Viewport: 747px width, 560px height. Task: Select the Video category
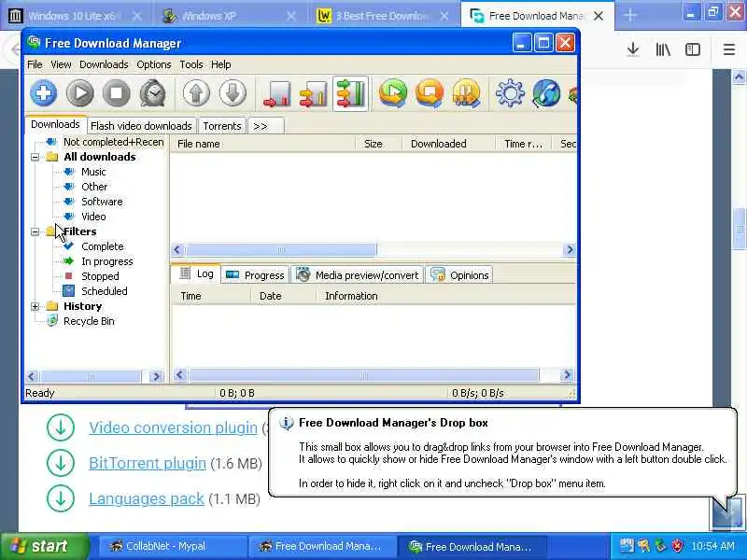point(93,217)
